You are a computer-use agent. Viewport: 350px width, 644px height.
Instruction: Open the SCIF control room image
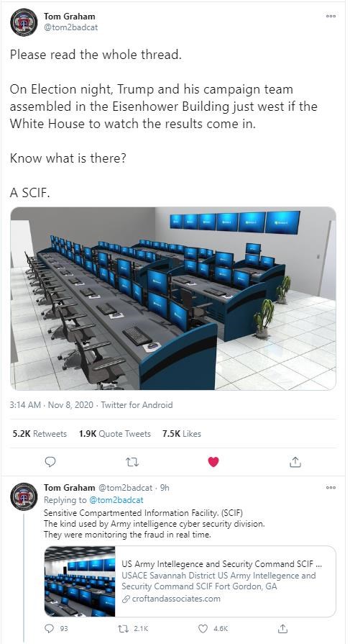point(173,299)
